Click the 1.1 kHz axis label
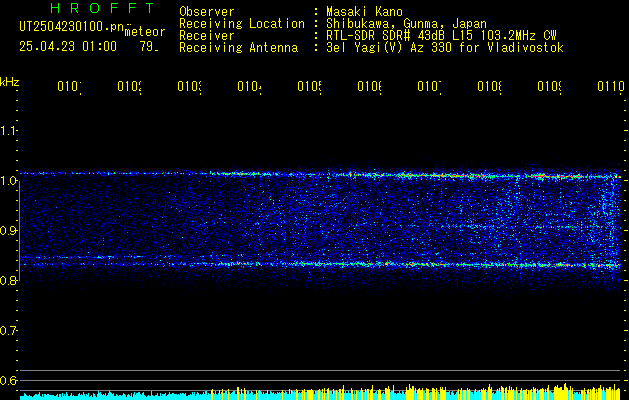The height and width of the screenshot is (400, 629). (8, 131)
